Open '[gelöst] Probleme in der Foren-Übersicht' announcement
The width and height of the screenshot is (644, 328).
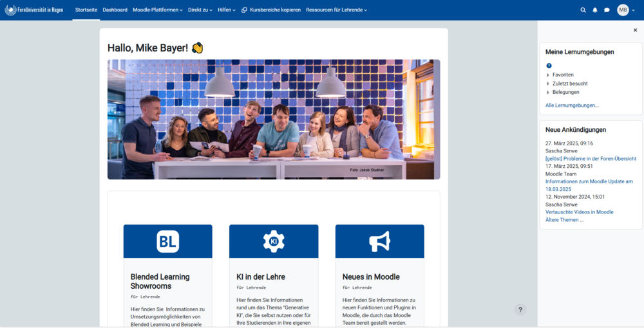[591, 158]
